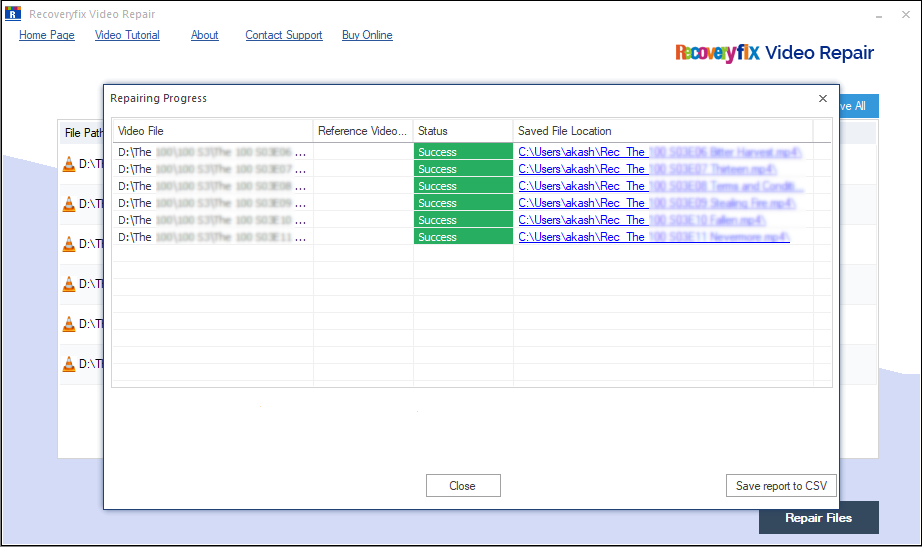Image resolution: width=924 pixels, height=548 pixels.
Task: Open the Contact Support link
Action: pos(284,35)
